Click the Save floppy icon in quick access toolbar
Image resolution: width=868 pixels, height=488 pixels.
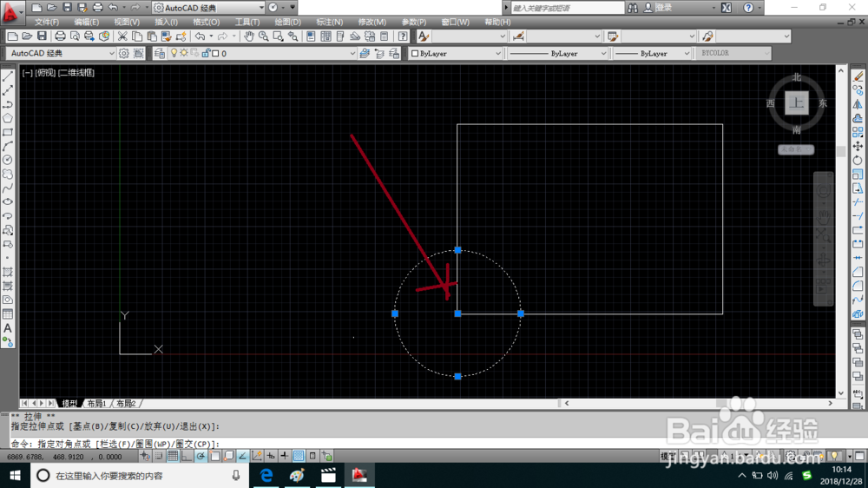click(x=67, y=7)
